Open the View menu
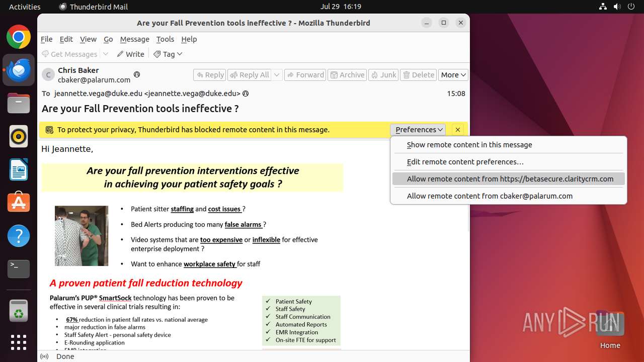Screen dimensions: 644x362 [88, 39]
